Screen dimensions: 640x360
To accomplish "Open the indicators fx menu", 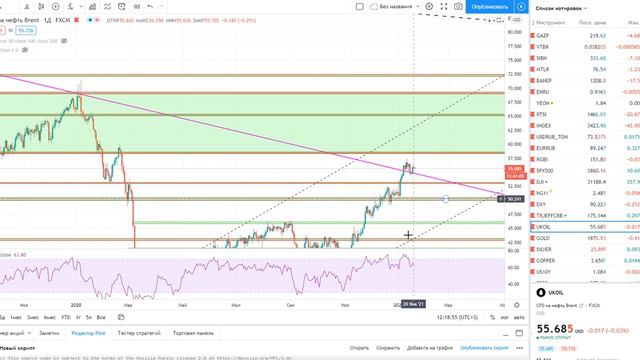I will [71, 7].
